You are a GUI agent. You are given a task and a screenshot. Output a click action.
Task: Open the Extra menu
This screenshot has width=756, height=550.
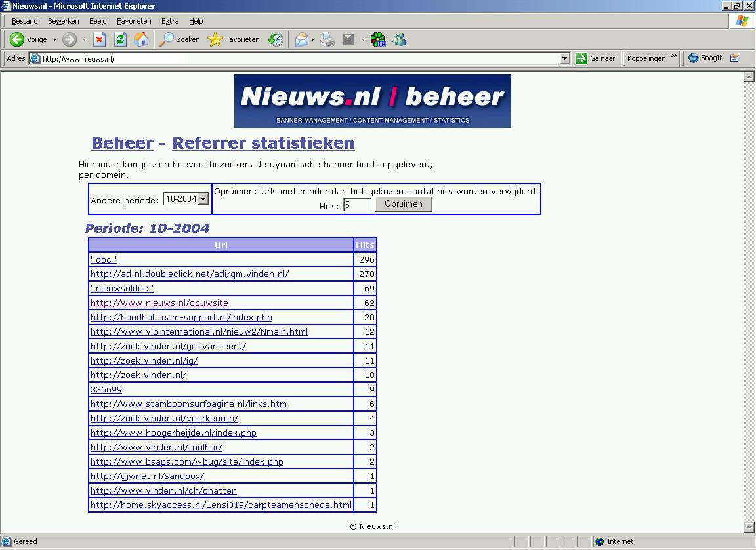tap(170, 21)
